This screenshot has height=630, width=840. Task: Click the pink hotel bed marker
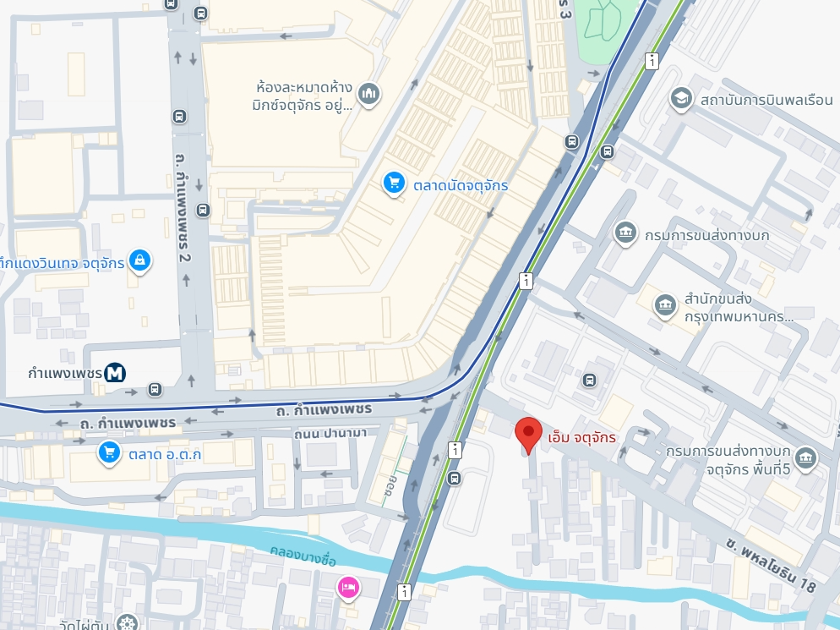click(348, 589)
